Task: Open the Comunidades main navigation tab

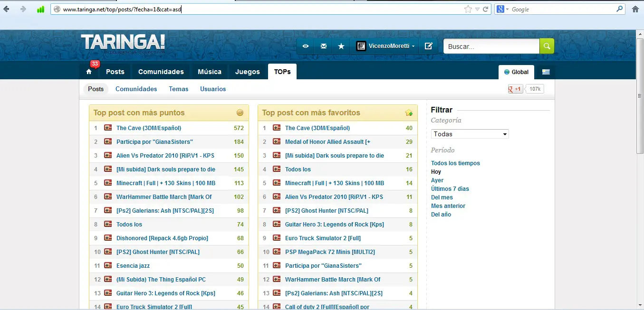Action: coord(161,72)
